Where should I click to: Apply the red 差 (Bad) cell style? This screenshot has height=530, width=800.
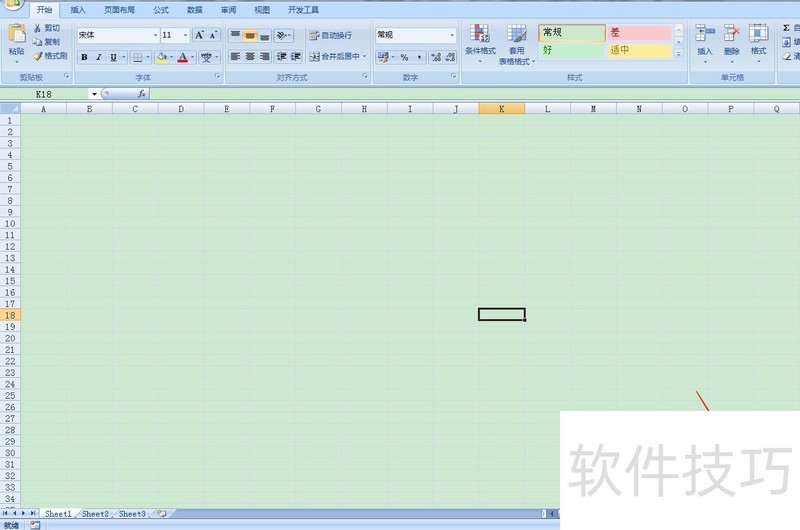639,33
